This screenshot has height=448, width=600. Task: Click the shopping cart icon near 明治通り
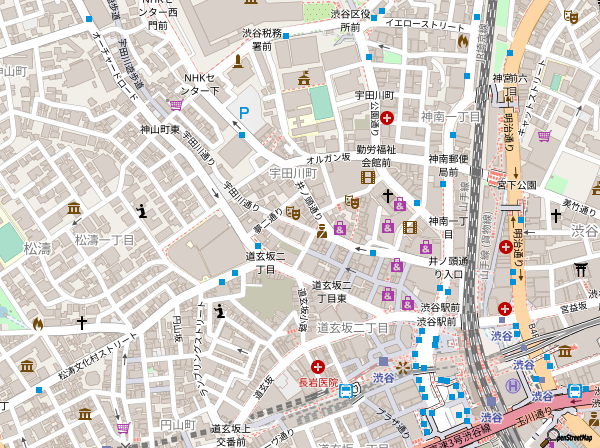click(x=544, y=135)
